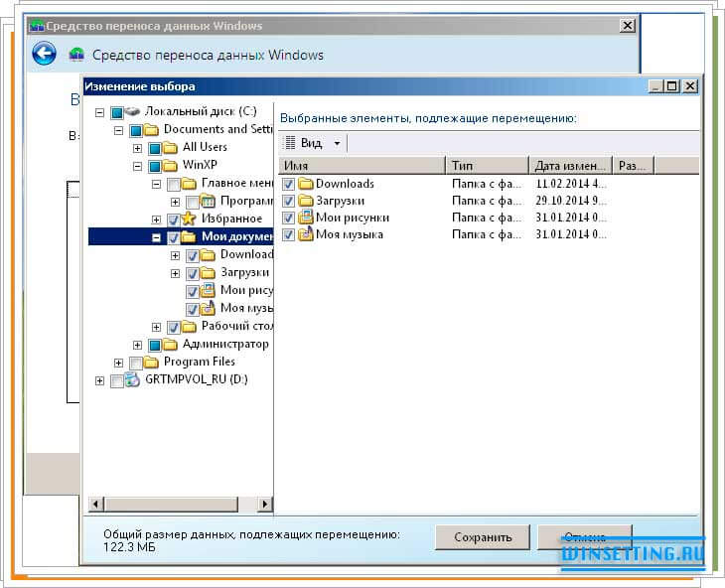This screenshot has height=588, width=725.
Task: Click the tree horizontal scrollbar right arrow
Action: pyautogui.click(x=265, y=505)
